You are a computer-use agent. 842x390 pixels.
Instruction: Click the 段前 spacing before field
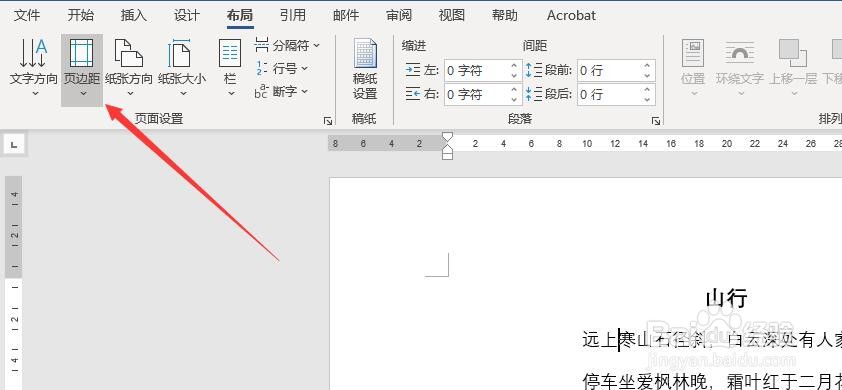[x=609, y=70]
